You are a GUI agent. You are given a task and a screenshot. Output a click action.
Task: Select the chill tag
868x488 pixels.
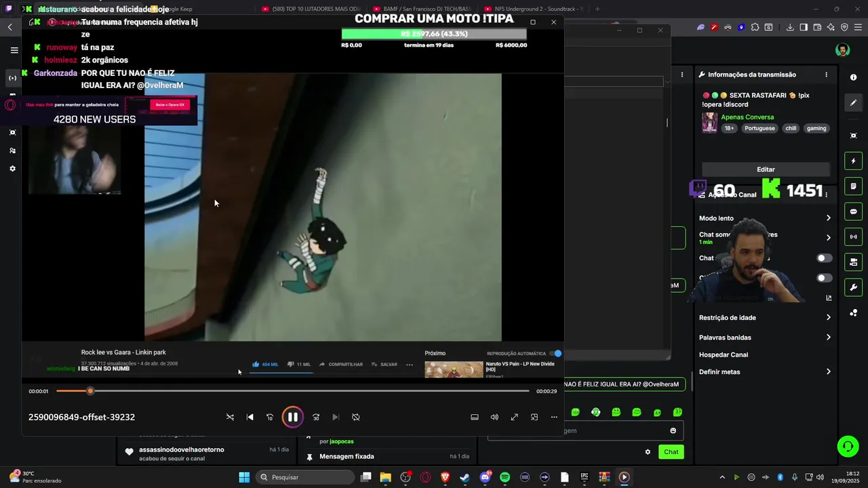coord(791,128)
